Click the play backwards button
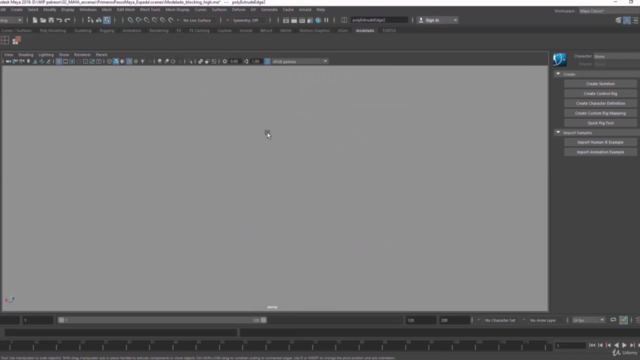The width and height of the screenshot is (640, 360). tap(616, 345)
